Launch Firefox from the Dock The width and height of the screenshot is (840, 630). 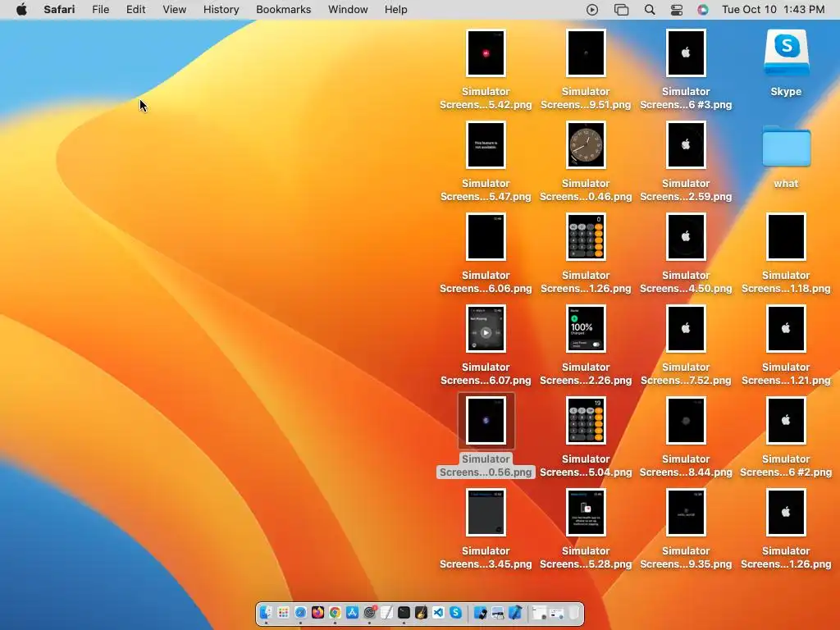[x=317, y=612]
